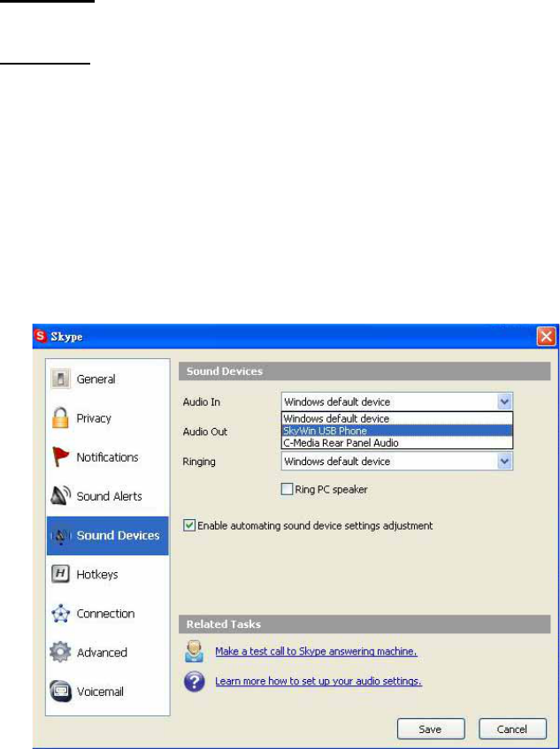
Task: Collapse the Audio In dropdown arrow
Action: pos(504,401)
